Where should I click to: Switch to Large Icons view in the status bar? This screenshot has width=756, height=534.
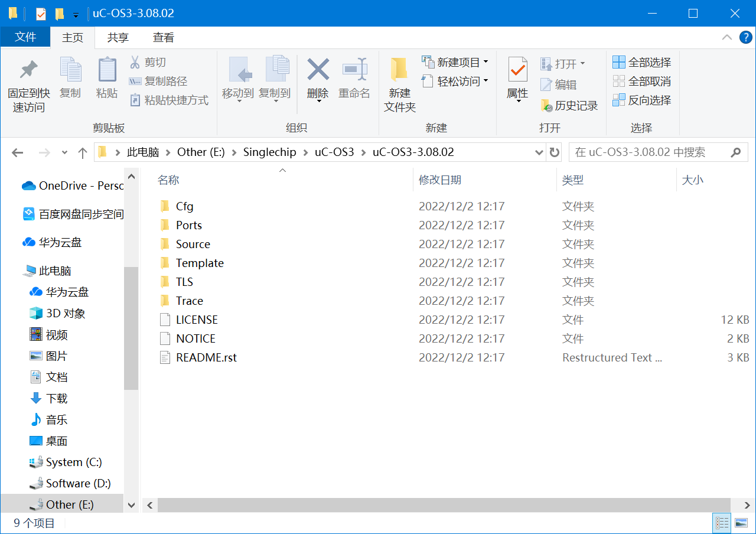coord(741,523)
